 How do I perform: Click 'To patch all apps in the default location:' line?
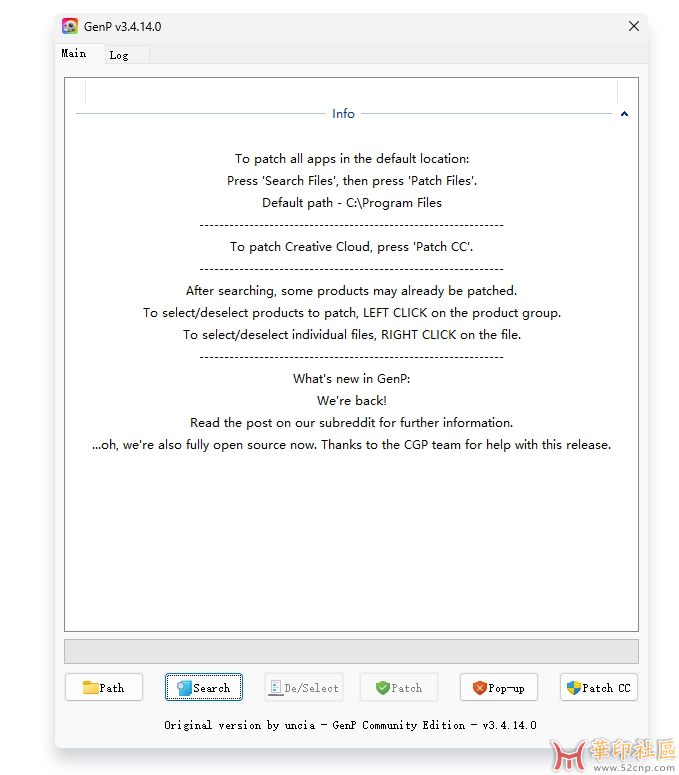(352, 159)
